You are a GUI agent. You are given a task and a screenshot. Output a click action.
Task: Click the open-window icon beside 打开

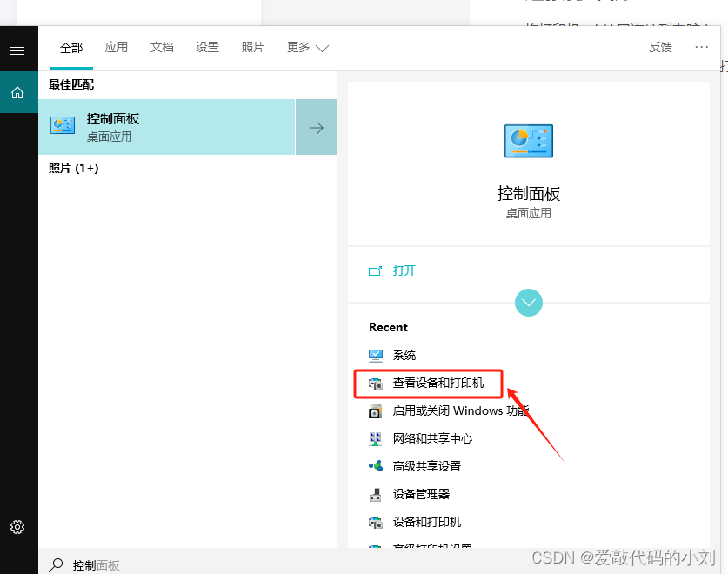pyautogui.click(x=375, y=270)
